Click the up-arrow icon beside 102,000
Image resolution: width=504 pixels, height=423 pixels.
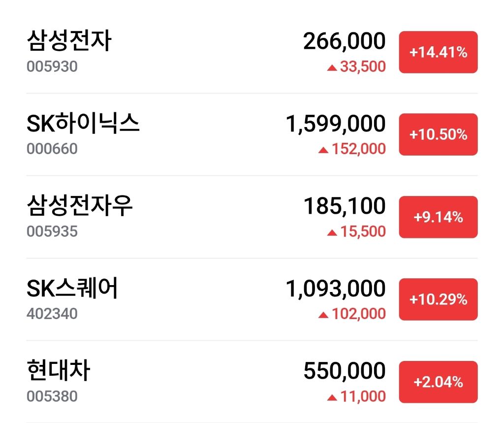[x=323, y=315]
